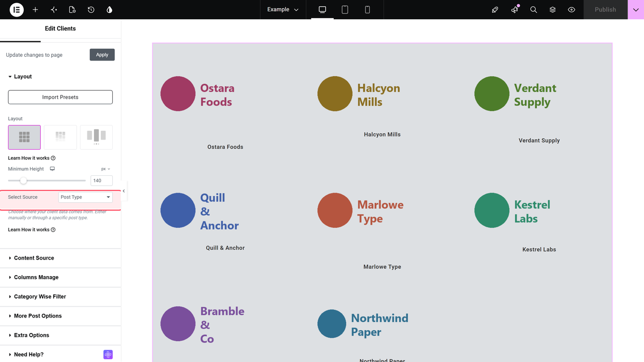
Task: Click the Edit Clients panel title
Action: point(60,28)
